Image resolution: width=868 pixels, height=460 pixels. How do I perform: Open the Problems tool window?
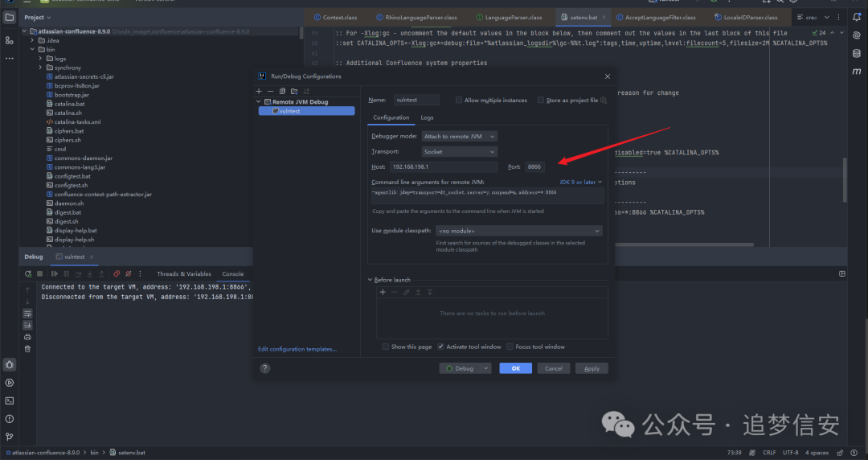point(10,419)
